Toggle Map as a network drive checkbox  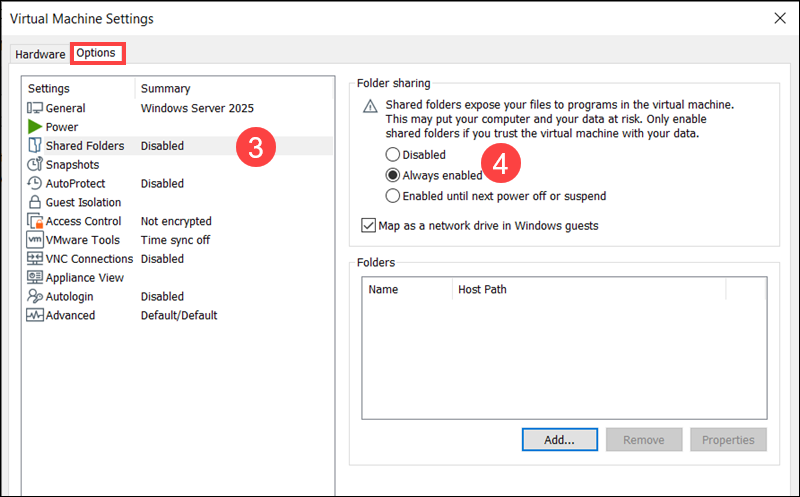[x=368, y=226]
